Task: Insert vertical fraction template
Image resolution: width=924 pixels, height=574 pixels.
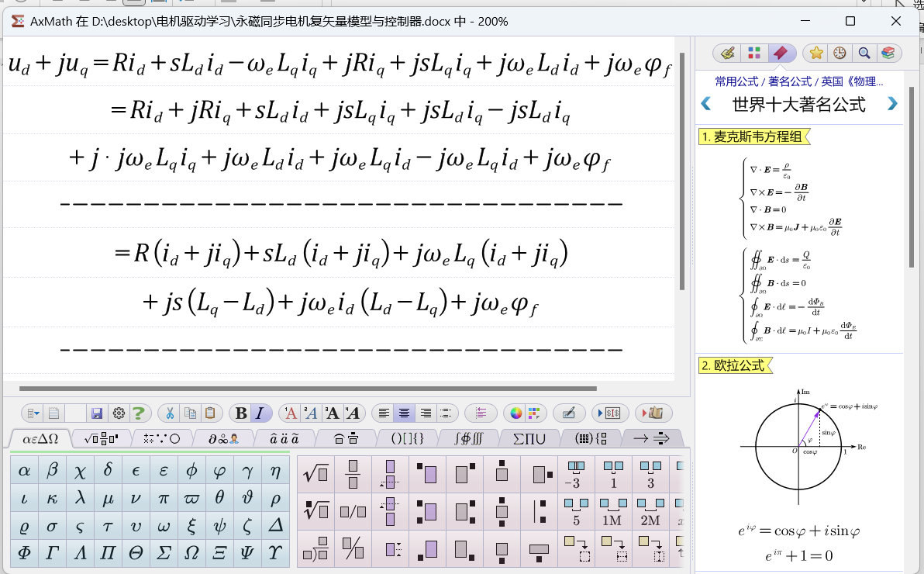Action: (x=353, y=474)
